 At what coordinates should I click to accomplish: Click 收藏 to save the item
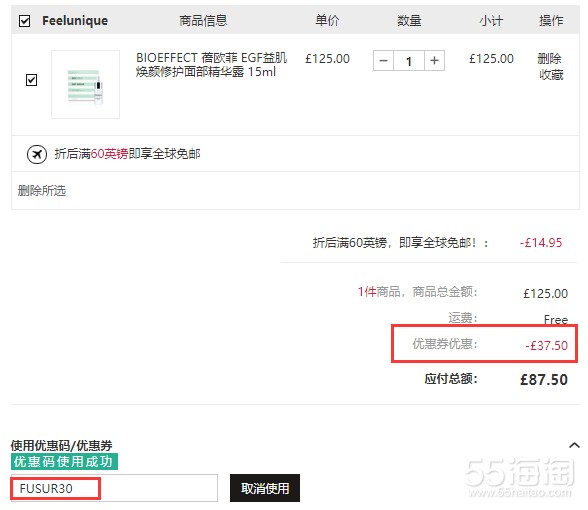point(551,75)
